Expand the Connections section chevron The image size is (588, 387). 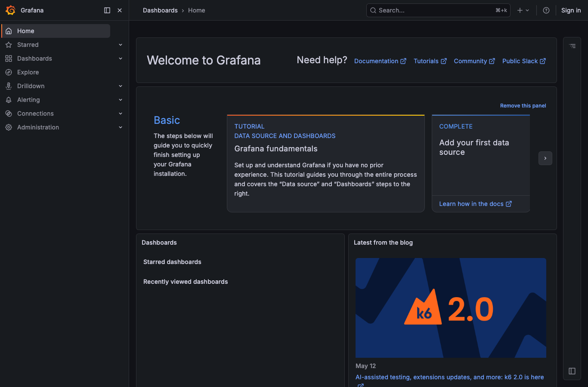(x=121, y=114)
